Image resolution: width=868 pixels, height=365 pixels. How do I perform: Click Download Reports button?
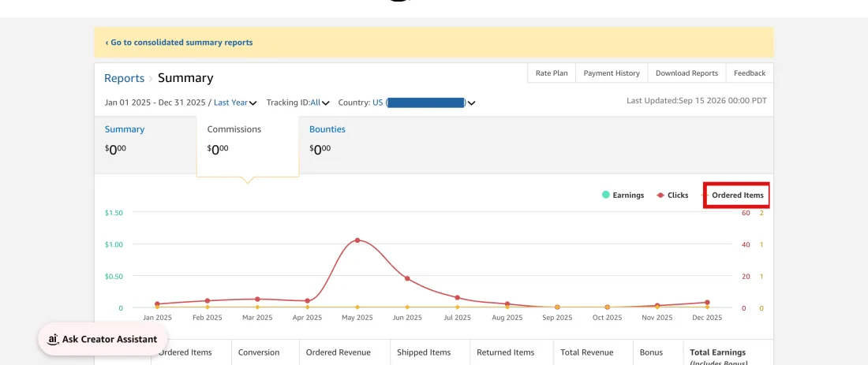click(x=687, y=73)
